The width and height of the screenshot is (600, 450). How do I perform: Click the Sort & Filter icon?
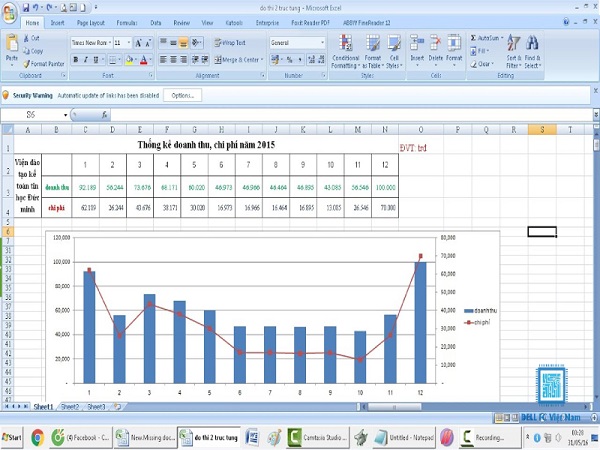tap(513, 50)
